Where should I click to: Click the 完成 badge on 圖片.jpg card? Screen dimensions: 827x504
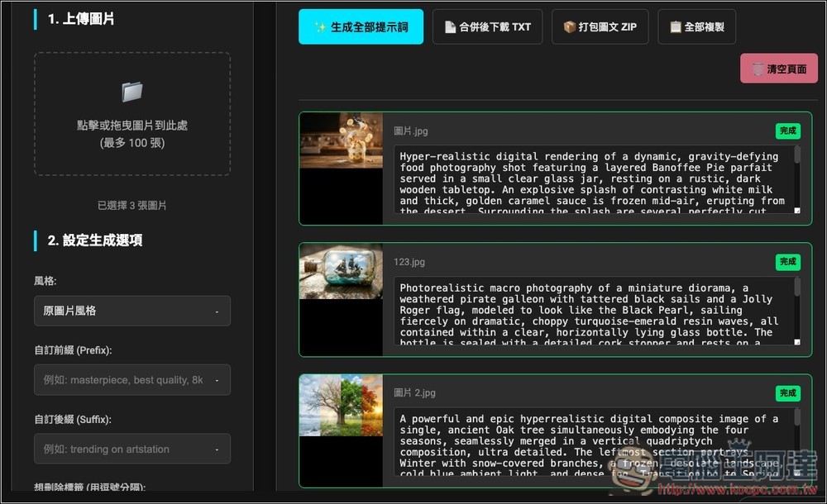pos(787,131)
